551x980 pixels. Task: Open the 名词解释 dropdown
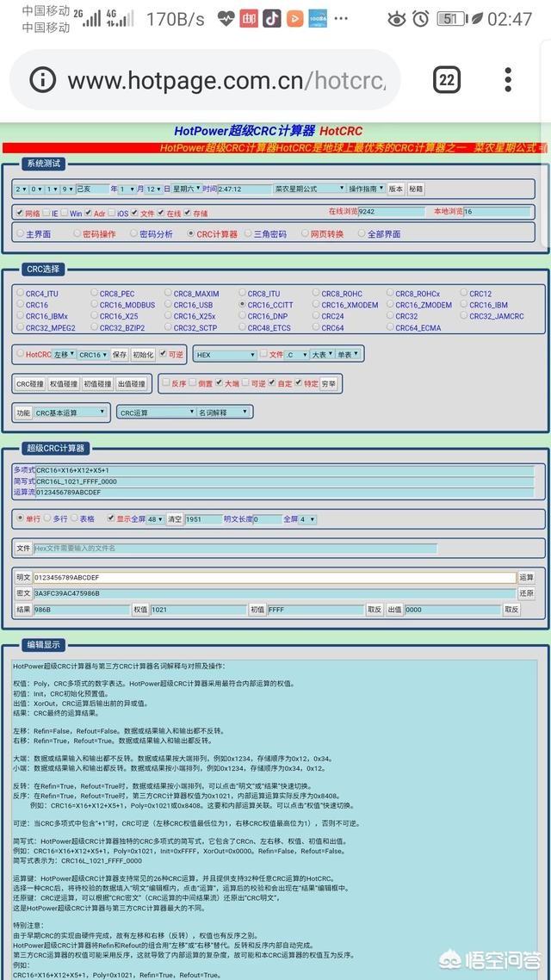click(224, 412)
